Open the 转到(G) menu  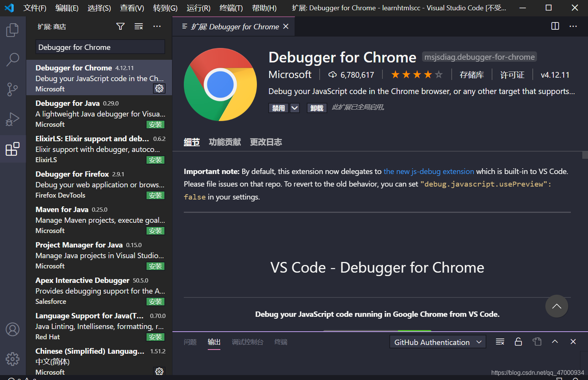165,8
